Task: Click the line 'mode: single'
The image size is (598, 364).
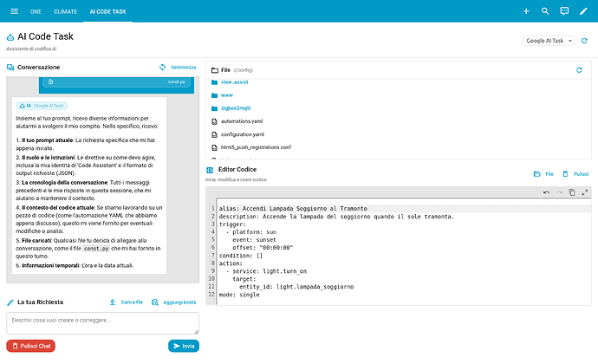Action: [239, 295]
